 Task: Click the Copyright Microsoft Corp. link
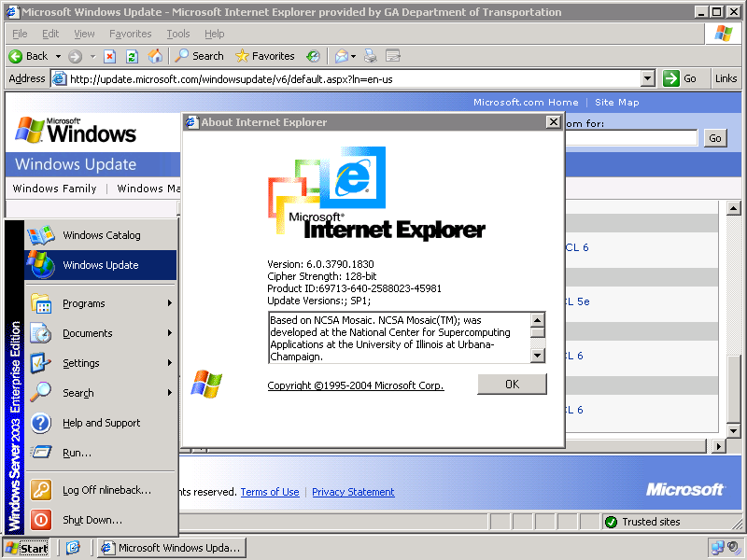pyautogui.click(x=355, y=385)
